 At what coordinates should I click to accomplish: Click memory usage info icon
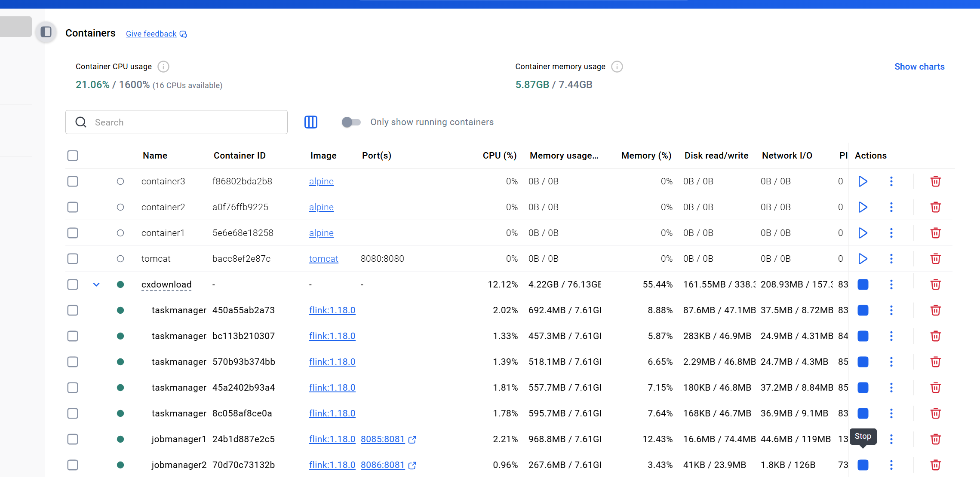pyautogui.click(x=617, y=67)
